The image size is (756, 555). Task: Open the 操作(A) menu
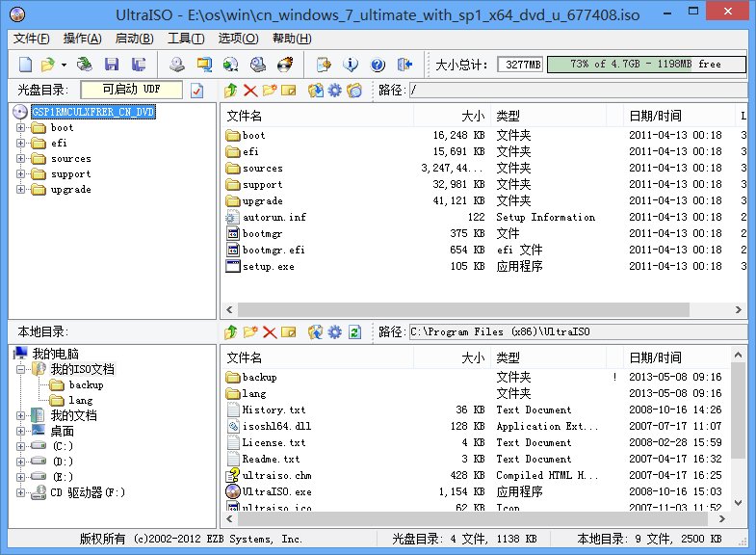coord(83,39)
